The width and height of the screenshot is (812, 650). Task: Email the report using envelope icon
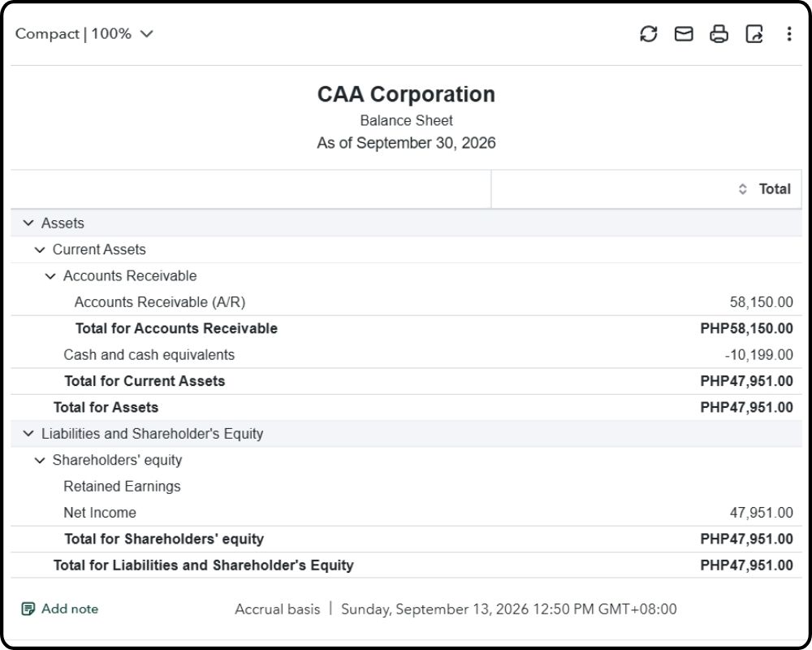coord(684,33)
